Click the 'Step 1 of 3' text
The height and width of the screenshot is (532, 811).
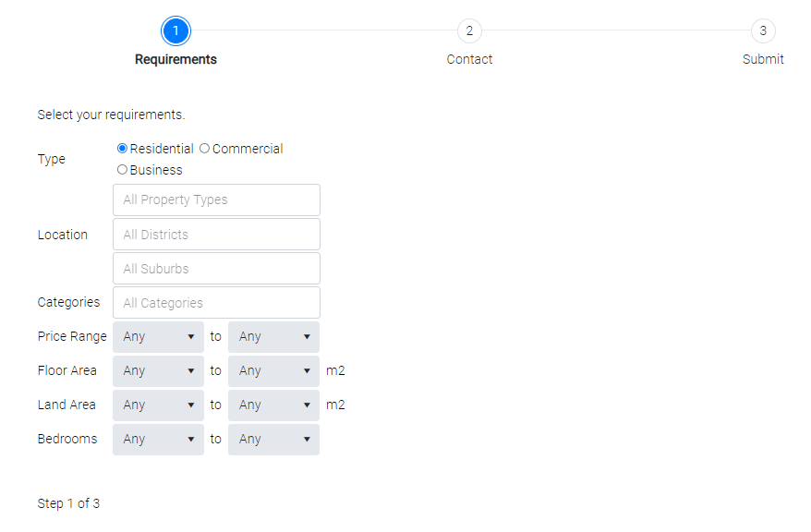click(68, 503)
